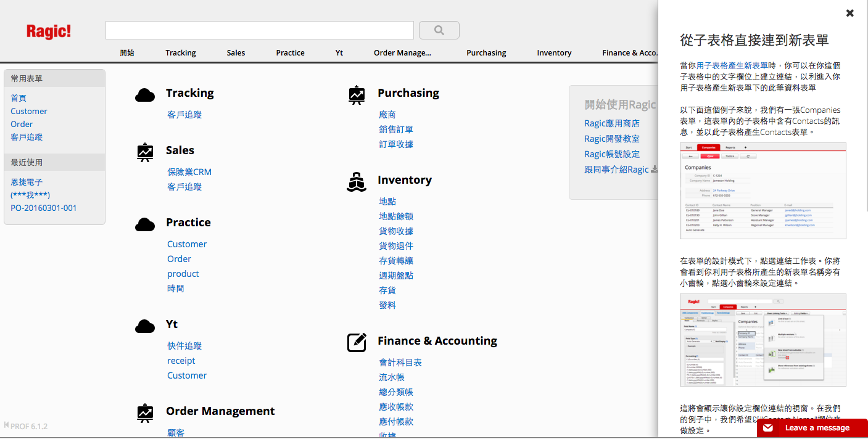The image size is (868, 439).
Task: Click the cloud icon beside Practice heading
Action: pyautogui.click(x=145, y=224)
